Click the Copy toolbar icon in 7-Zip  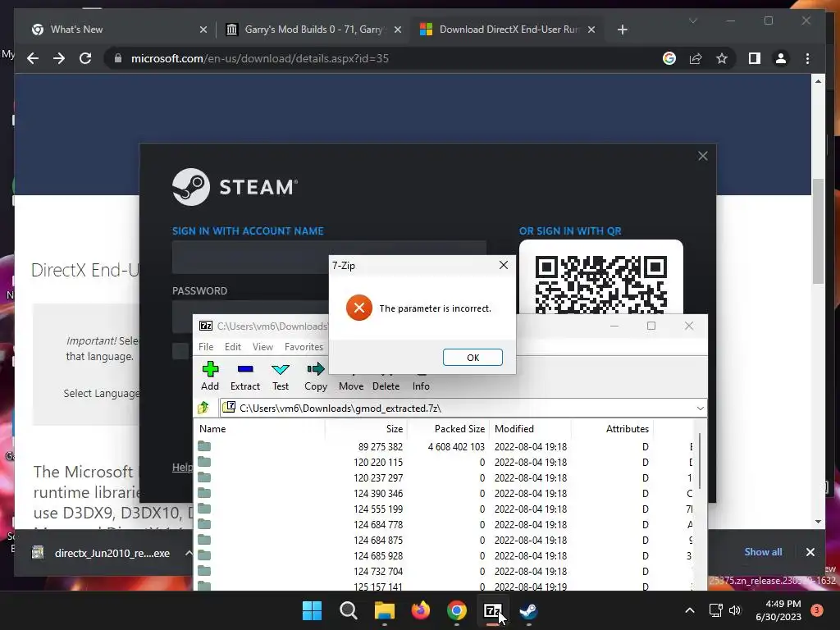[316, 368]
